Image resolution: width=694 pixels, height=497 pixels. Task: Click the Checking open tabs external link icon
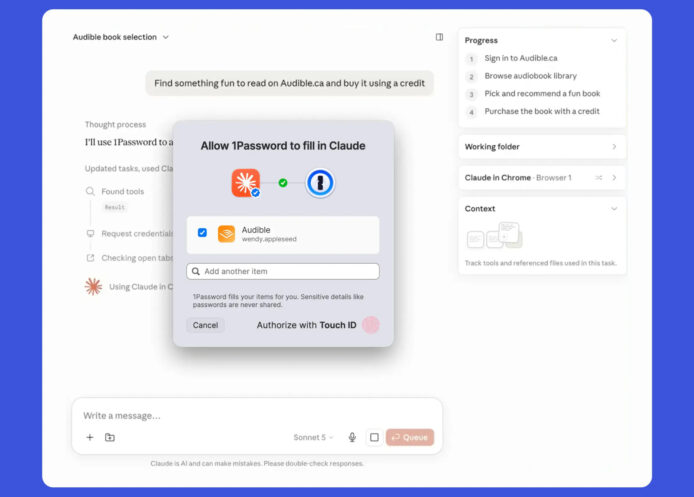click(x=90, y=258)
